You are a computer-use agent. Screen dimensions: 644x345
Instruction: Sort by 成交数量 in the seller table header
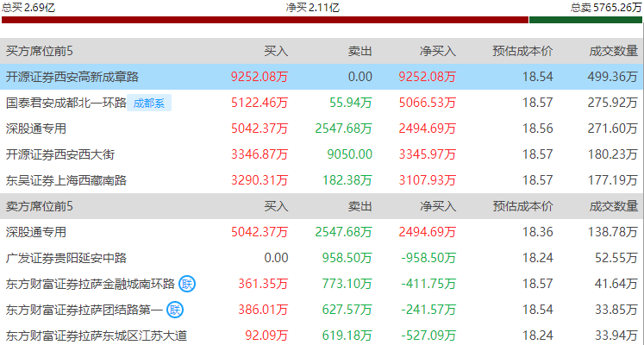coord(614,206)
